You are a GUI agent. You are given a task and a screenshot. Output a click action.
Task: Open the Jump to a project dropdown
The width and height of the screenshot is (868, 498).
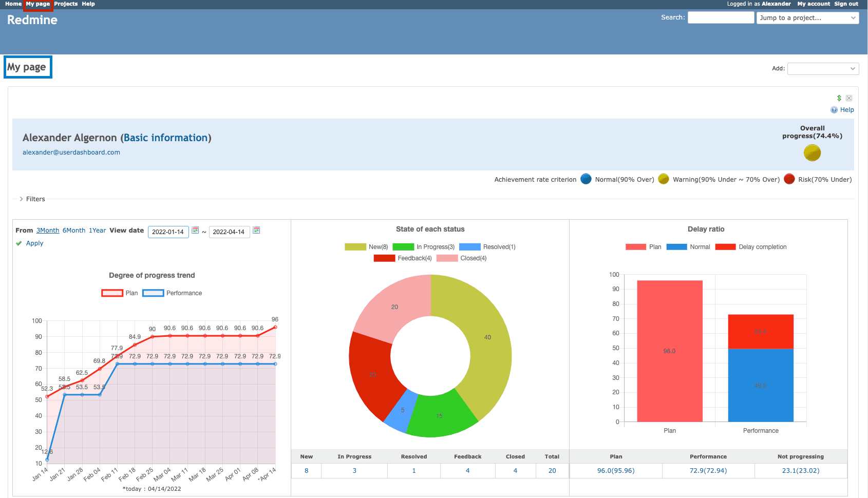[807, 17]
